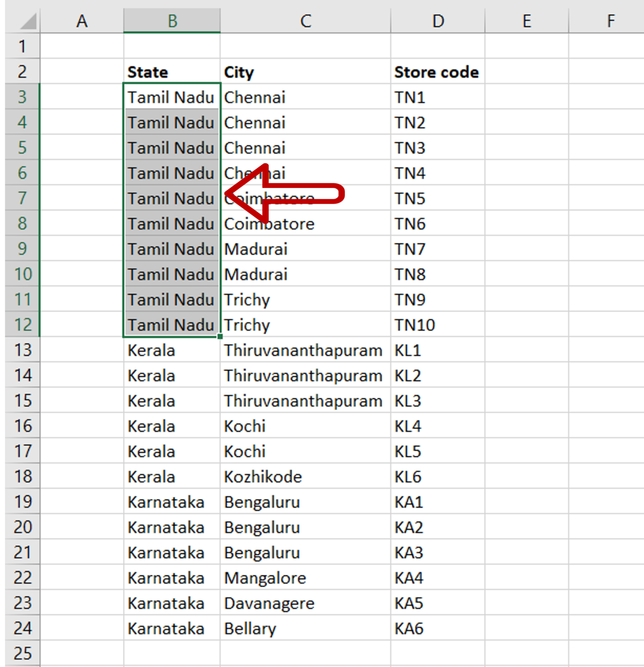Viewport: 644px width, 667px height.
Task: Click the TN9 store code cell
Action: (x=438, y=299)
